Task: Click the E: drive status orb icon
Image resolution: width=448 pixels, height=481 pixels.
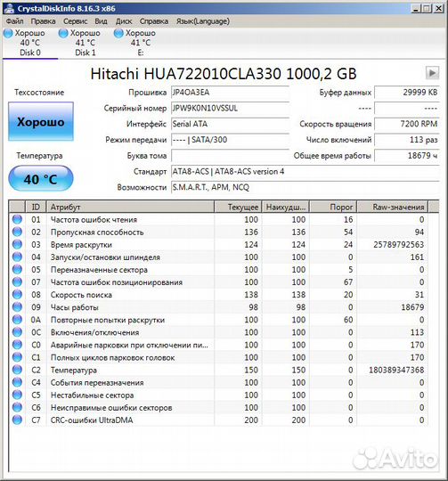Action: click(118, 33)
